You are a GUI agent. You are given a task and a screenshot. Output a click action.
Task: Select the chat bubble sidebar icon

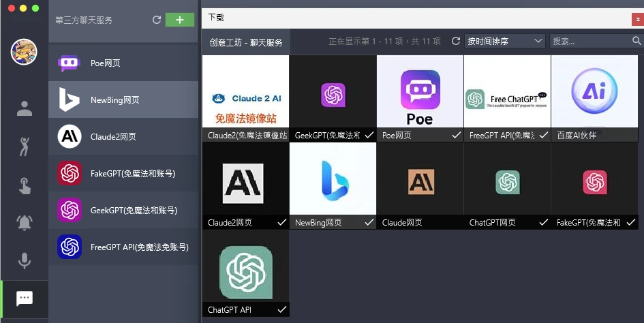(25, 298)
